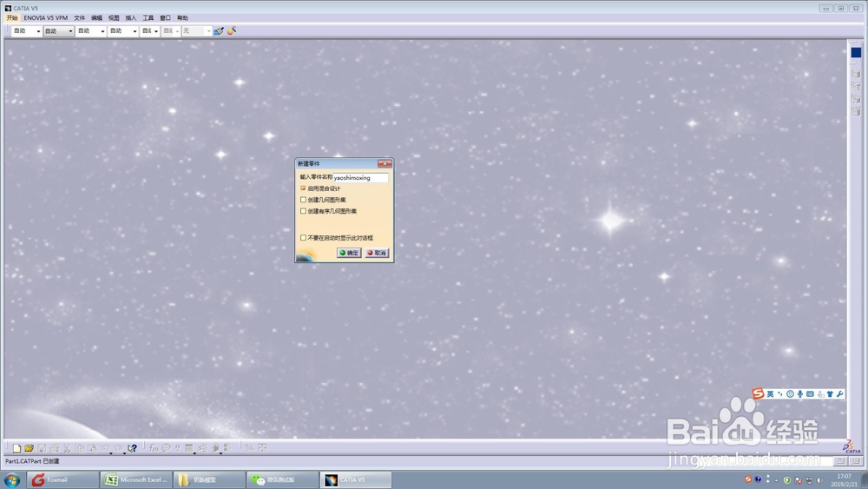Close the 新建零件 dialog
Screen dimensions: 868x489
pyautogui.click(x=385, y=163)
